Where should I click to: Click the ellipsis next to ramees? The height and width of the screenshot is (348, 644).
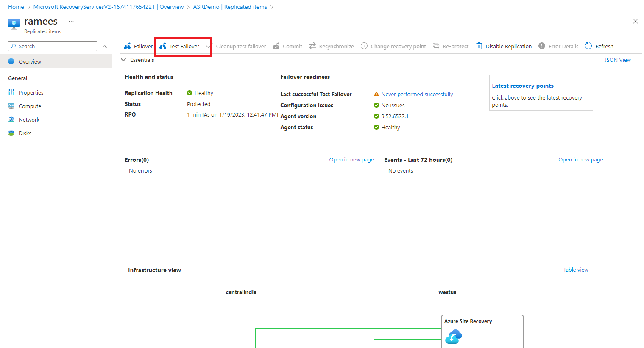coord(71,21)
